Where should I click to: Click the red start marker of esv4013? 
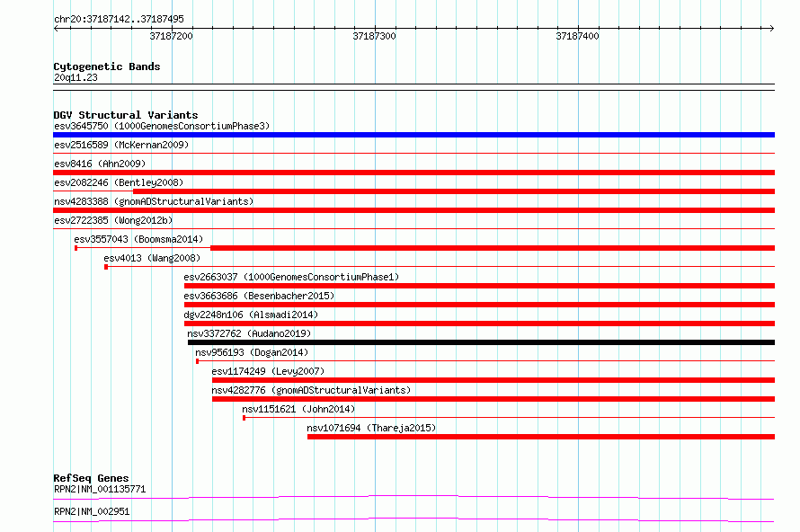point(106,267)
